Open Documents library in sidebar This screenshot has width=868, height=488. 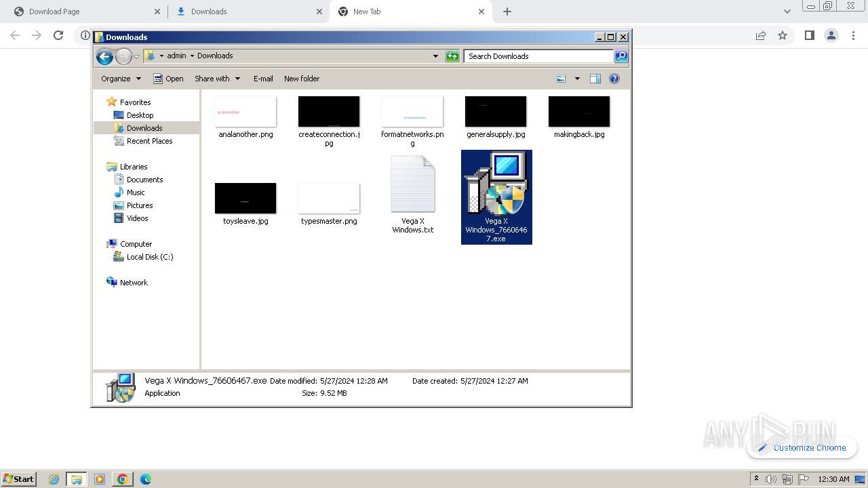click(x=144, y=180)
